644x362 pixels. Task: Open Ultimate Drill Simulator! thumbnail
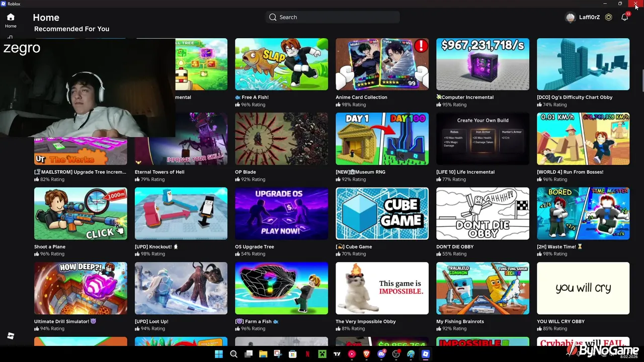click(x=80, y=288)
